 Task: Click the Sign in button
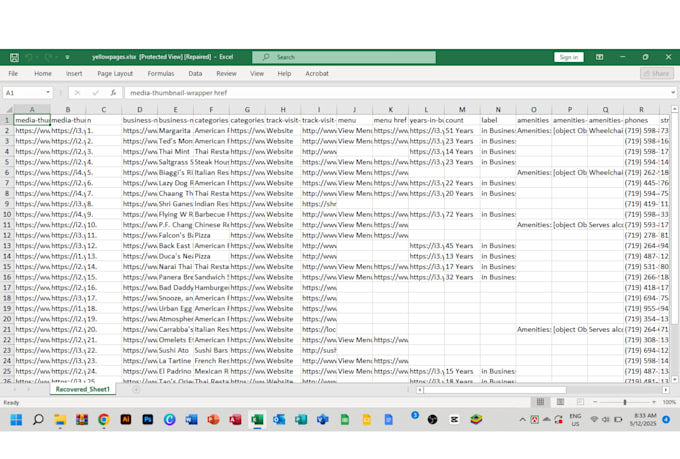(x=569, y=57)
